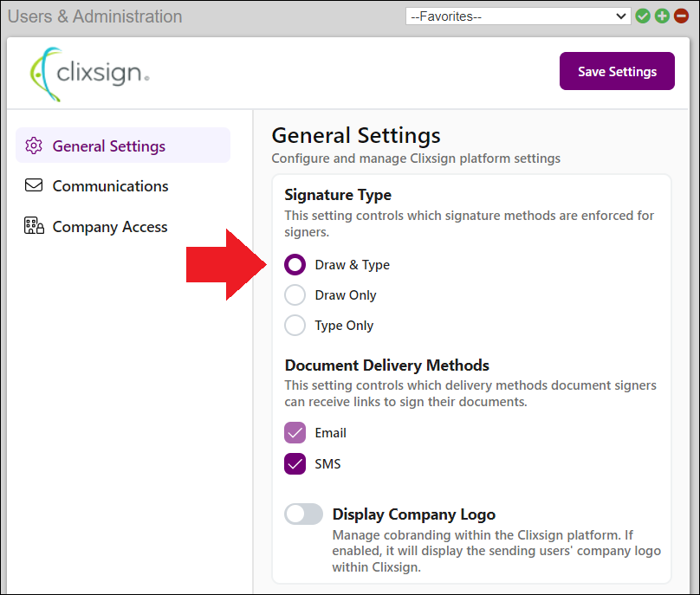Screen dimensions: 700x595
Task: Select the Draw Only signature type
Action: tap(295, 295)
